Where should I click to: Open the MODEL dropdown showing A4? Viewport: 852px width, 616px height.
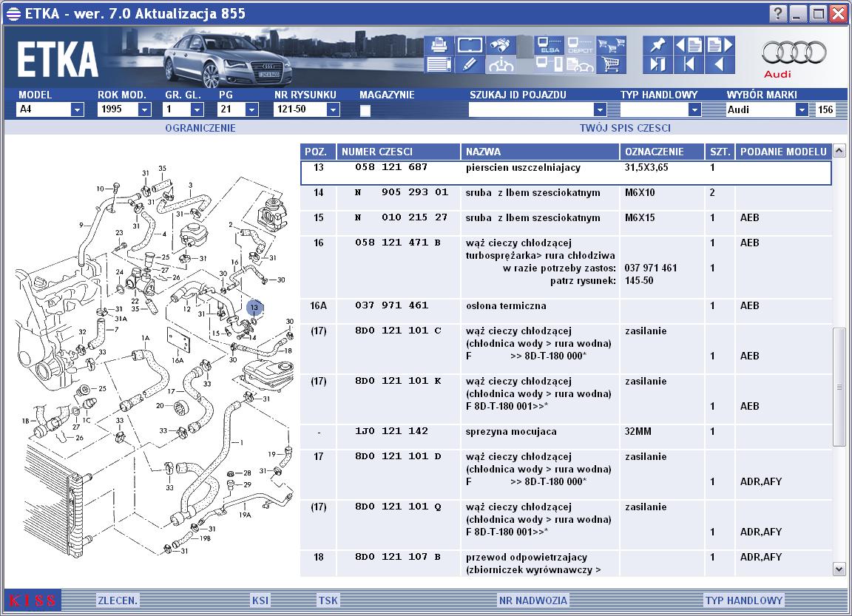77,109
